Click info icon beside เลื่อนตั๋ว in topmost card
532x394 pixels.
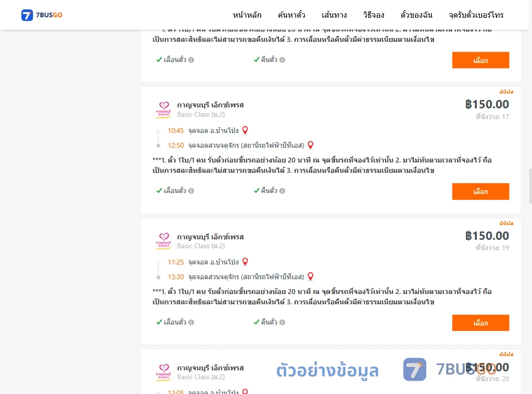pos(191,60)
